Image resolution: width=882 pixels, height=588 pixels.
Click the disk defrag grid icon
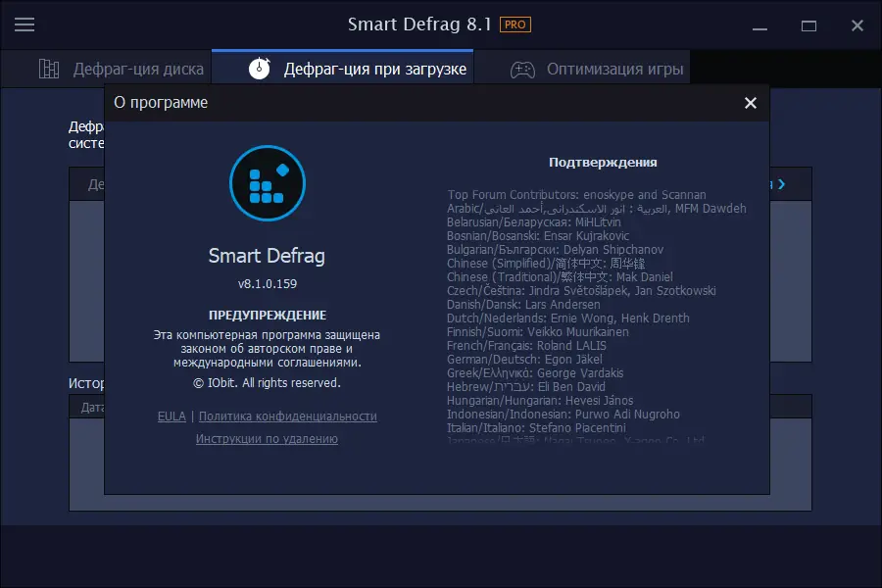(x=49, y=69)
